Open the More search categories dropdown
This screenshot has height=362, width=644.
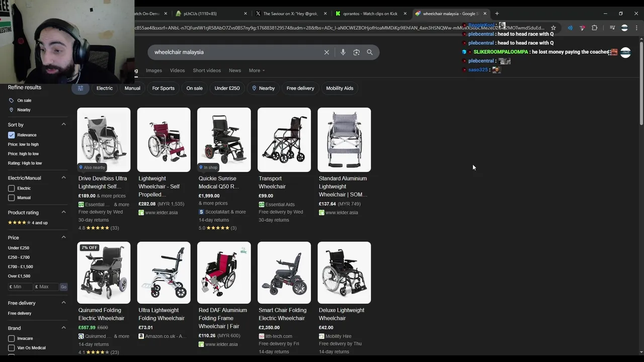[257, 70]
